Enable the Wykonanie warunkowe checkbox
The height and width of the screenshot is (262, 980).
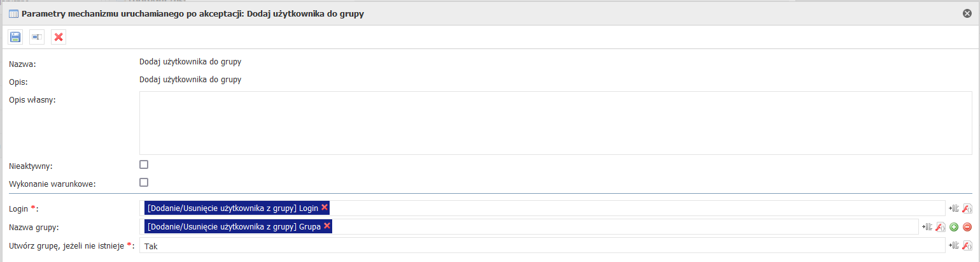144,182
